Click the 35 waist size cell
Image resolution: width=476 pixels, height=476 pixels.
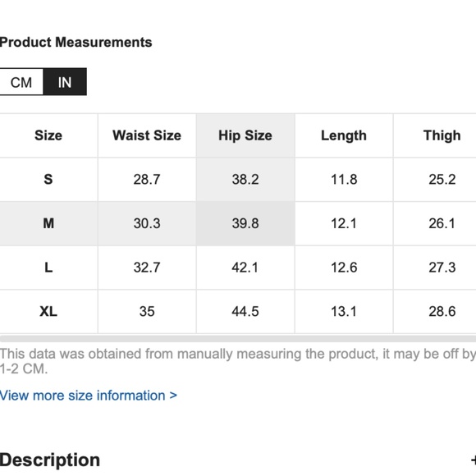pyautogui.click(x=147, y=312)
